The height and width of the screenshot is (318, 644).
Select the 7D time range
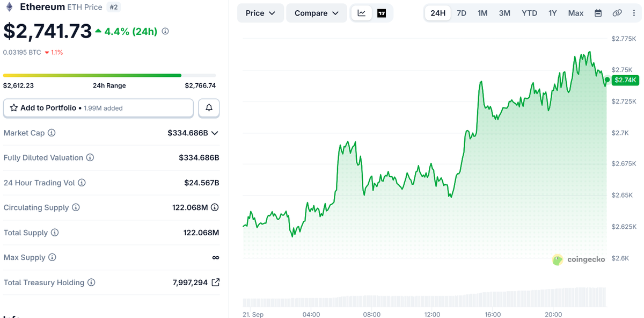(462, 13)
